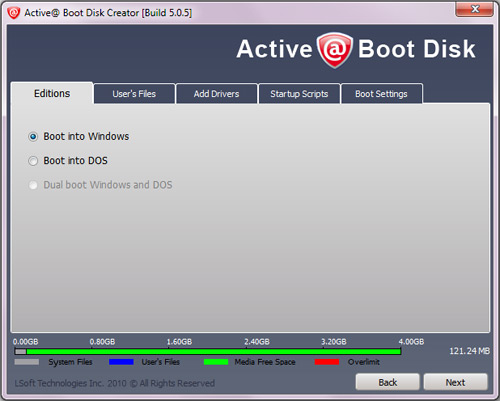Open the Startup Scripts tab
Image resolution: width=500 pixels, height=401 pixels.
point(299,94)
